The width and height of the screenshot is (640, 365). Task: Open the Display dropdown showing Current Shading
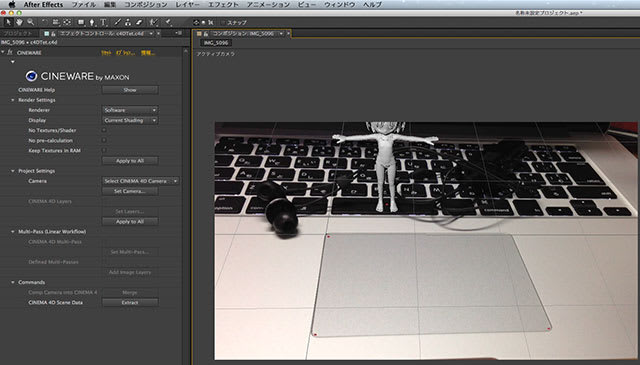coord(130,120)
